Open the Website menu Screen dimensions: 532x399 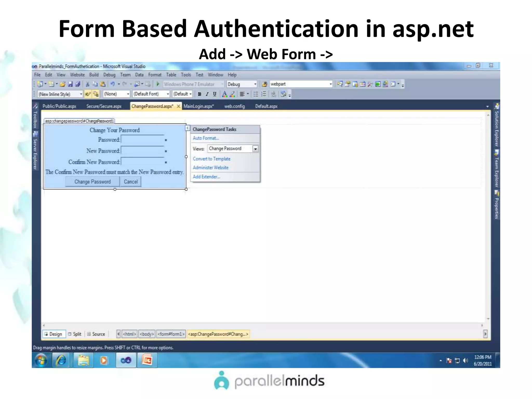77,75
